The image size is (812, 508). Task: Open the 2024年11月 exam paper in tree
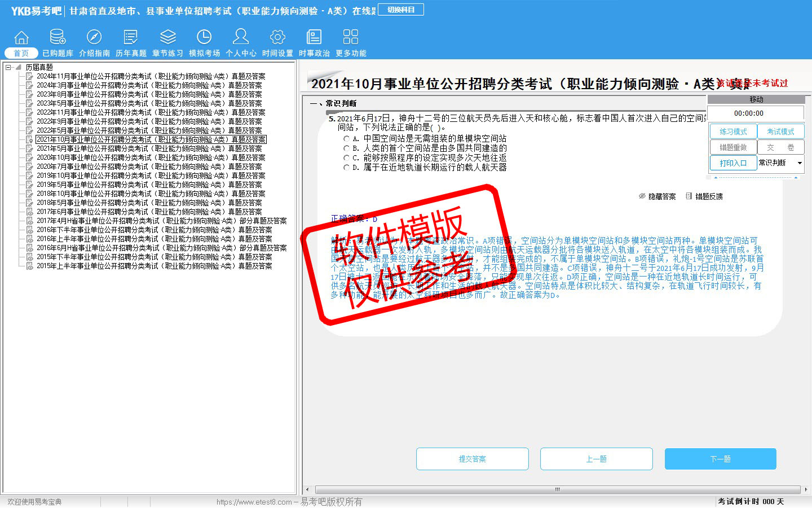tap(151, 76)
